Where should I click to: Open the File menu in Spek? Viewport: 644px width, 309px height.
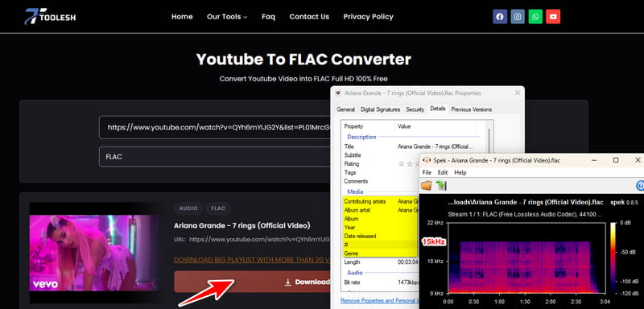pos(427,172)
